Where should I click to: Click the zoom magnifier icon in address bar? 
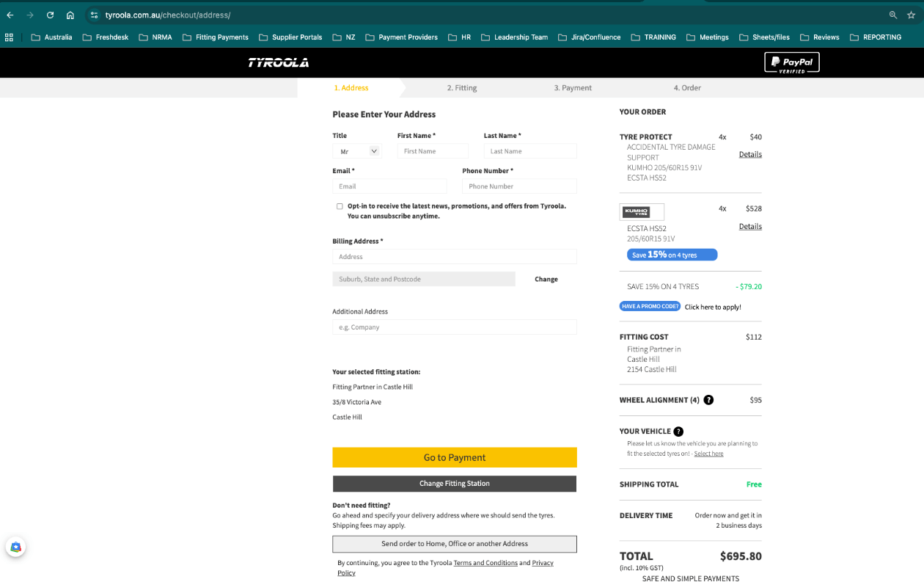tap(893, 15)
